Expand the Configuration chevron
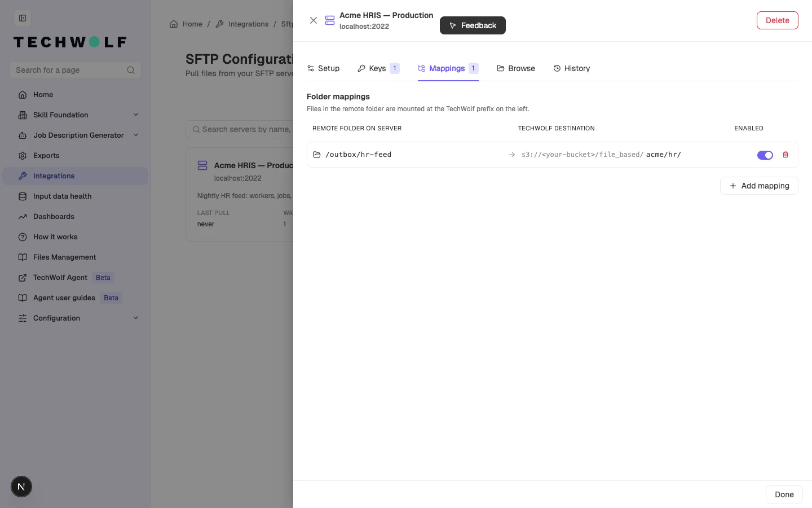The image size is (812, 508). pyautogui.click(x=136, y=318)
